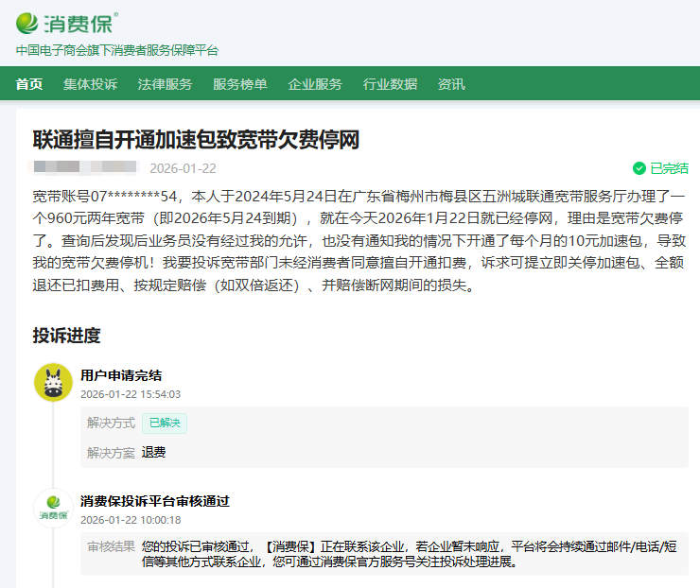
Task: Open 法律服务 menu item
Action: 165,84
